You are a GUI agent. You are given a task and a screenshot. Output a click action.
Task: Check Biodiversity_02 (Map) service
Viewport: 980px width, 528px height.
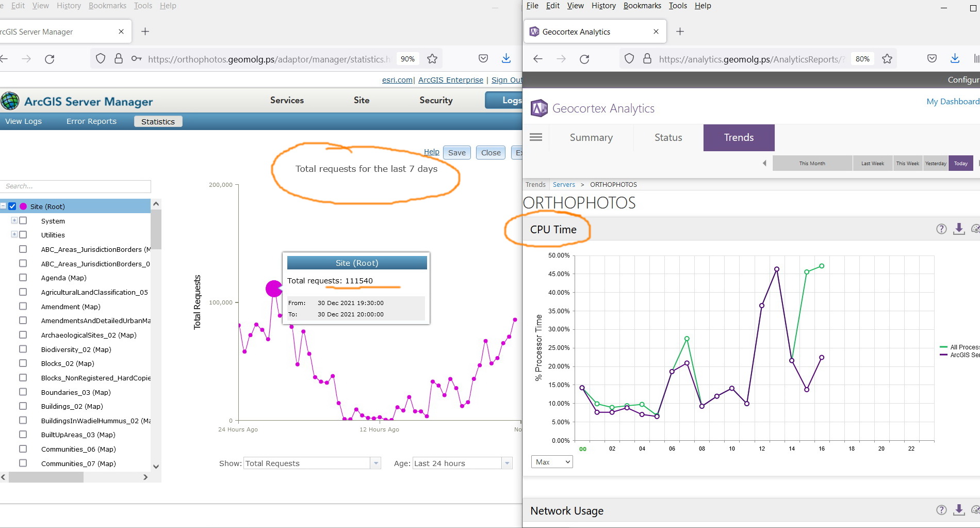coord(23,349)
